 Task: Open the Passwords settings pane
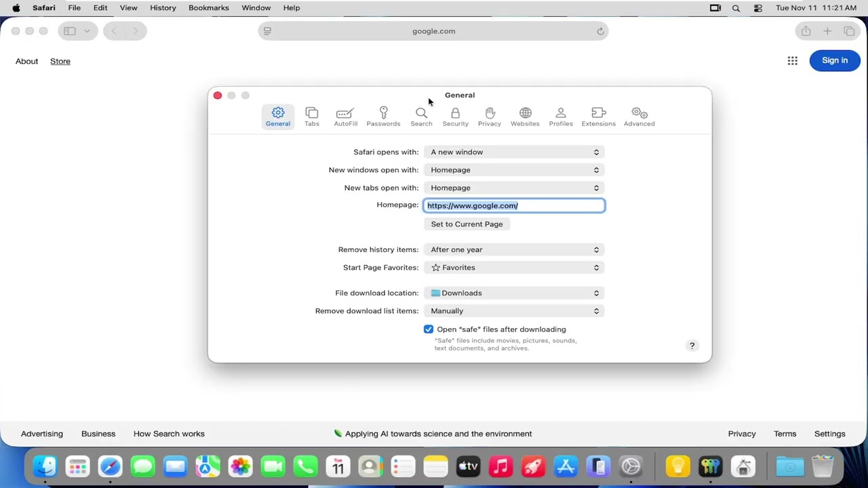pyautogui.click(x=383, y=117)
